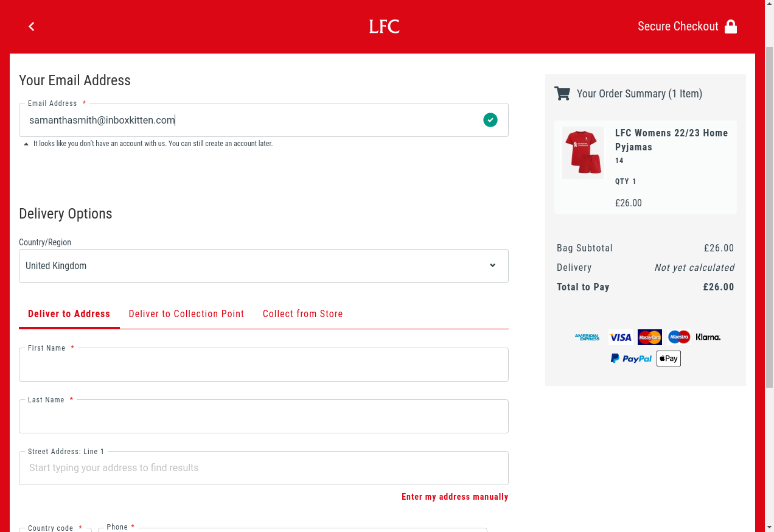Open the Country/Region dropdown
The image size is (774, 532).
263,266
